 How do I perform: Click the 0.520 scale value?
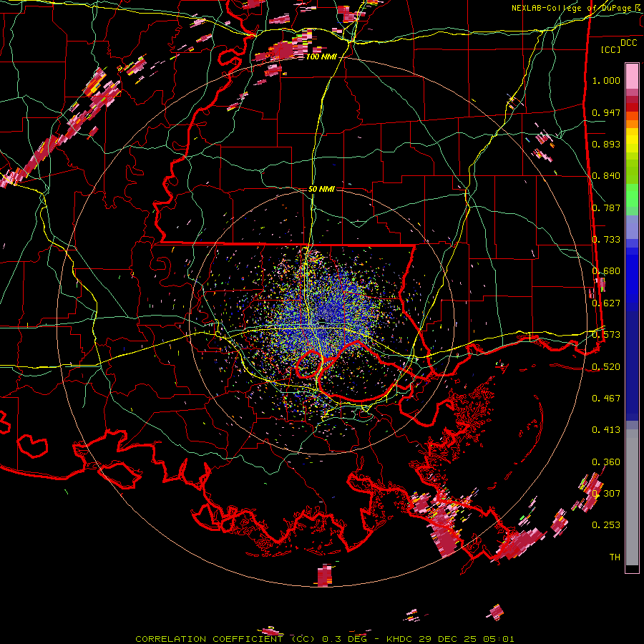coord(606,367)
